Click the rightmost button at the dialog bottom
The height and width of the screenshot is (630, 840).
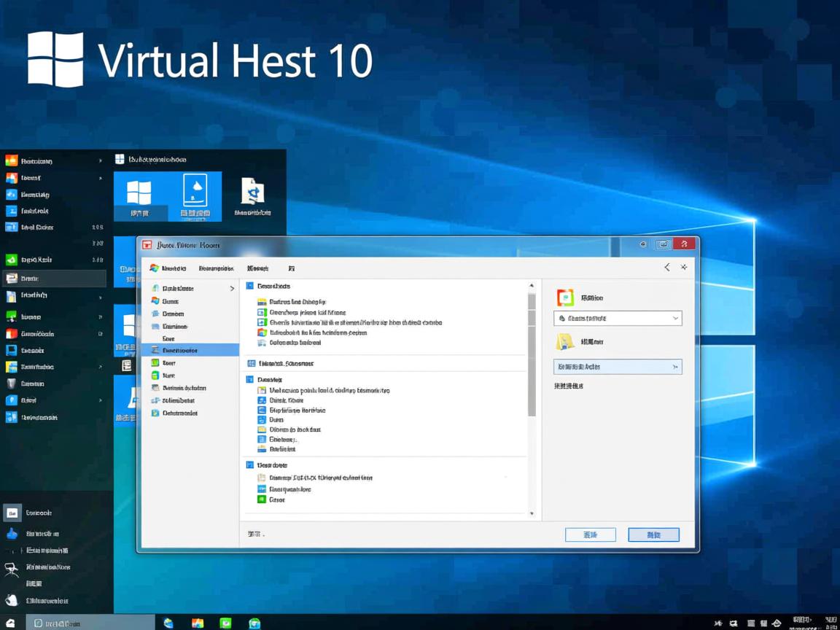653,534
